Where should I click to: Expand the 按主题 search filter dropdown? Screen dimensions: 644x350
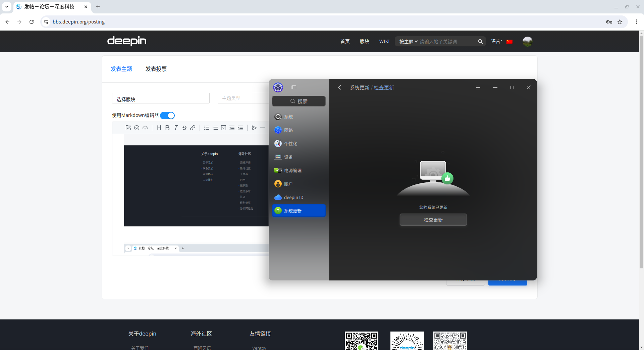[x=408, y=42]
